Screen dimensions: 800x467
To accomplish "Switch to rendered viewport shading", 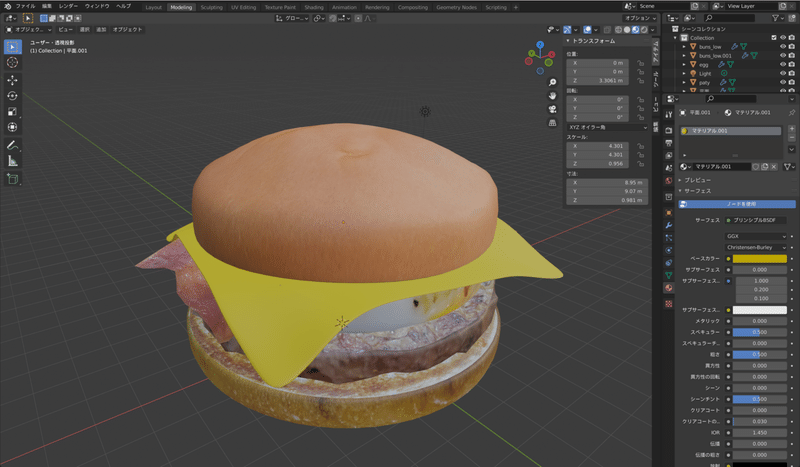I will [644, 30].
